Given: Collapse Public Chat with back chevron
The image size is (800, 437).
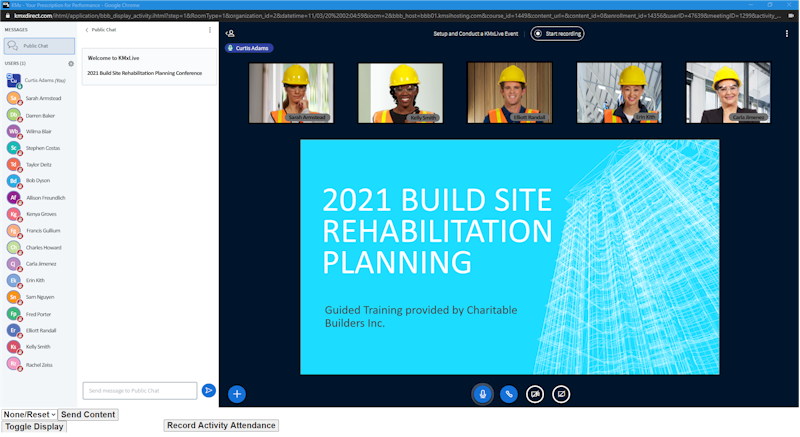Looking at the screenshot, I should pos(87,30).
